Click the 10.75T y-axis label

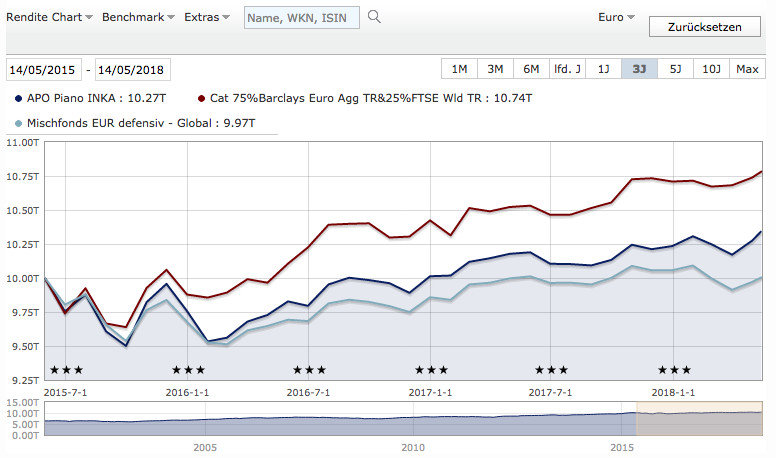22,177
